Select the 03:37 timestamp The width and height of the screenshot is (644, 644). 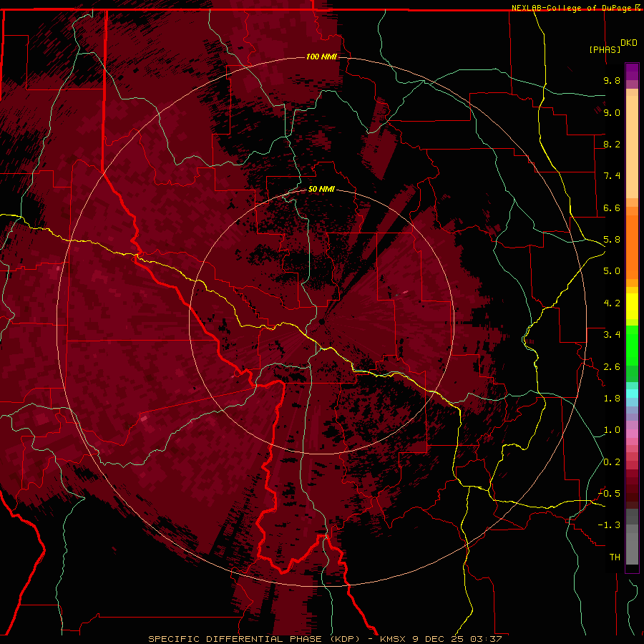[x=487, y=639]
